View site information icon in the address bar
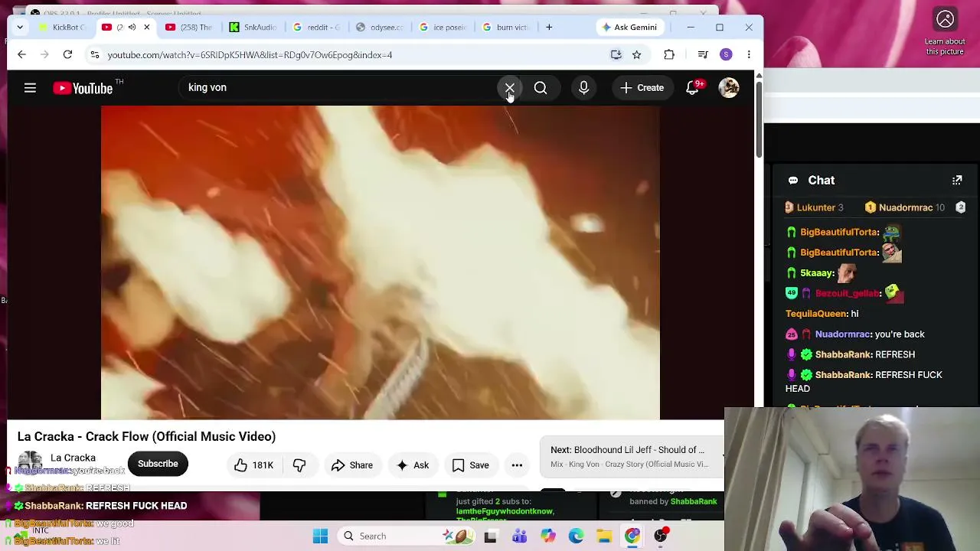 (94, 54)
